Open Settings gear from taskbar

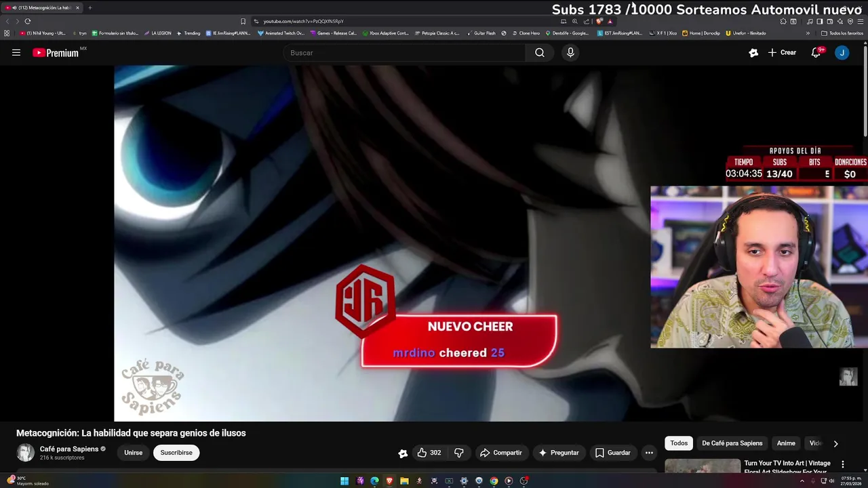[464, 481]
